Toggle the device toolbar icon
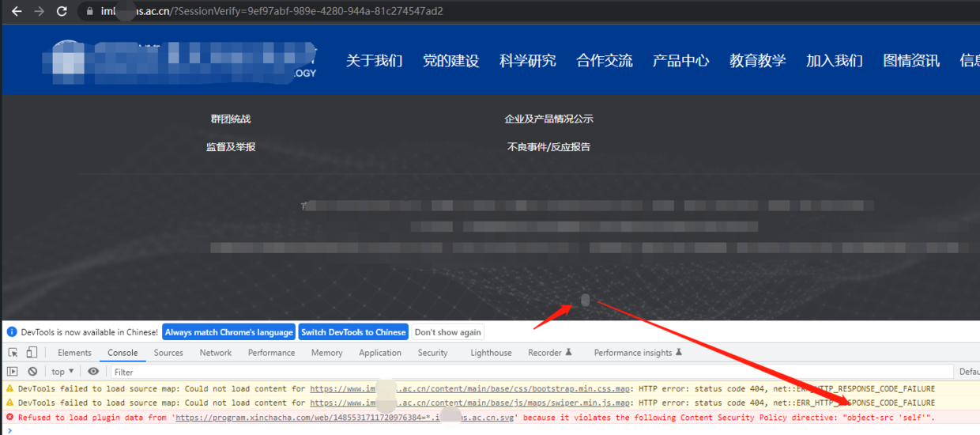 click(x=32, y=353)
